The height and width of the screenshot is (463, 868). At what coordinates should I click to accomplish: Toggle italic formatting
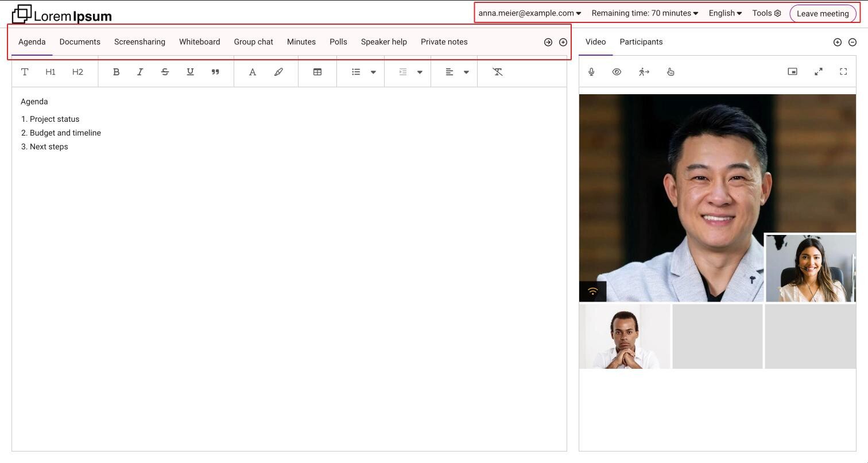[140, 72]
